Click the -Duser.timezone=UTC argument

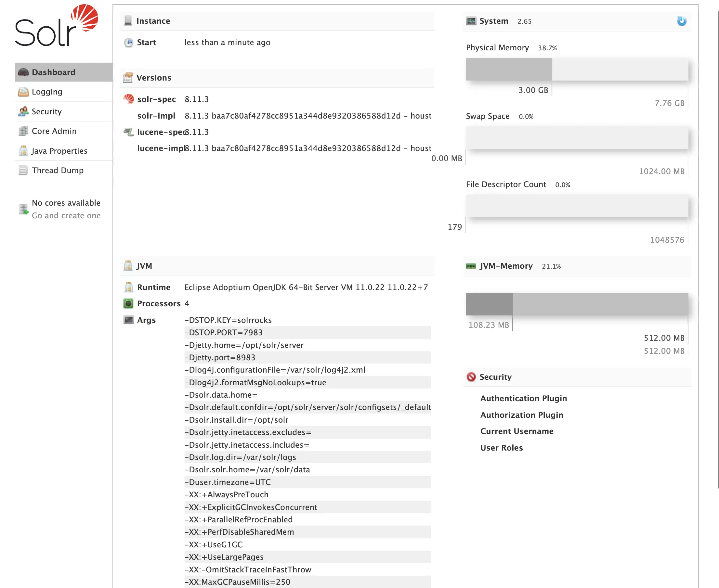click(308, 482)
